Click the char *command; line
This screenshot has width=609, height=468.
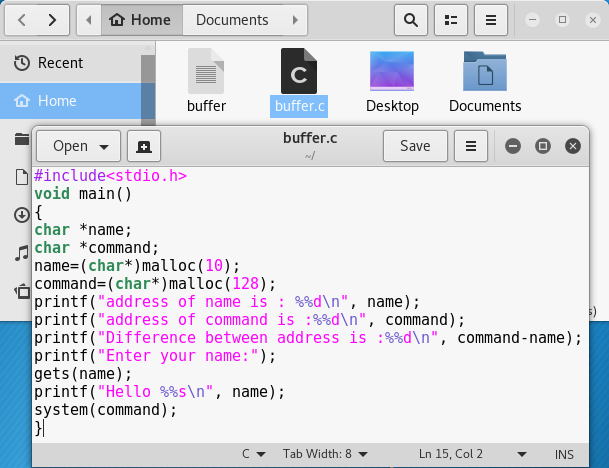point(97,248)
